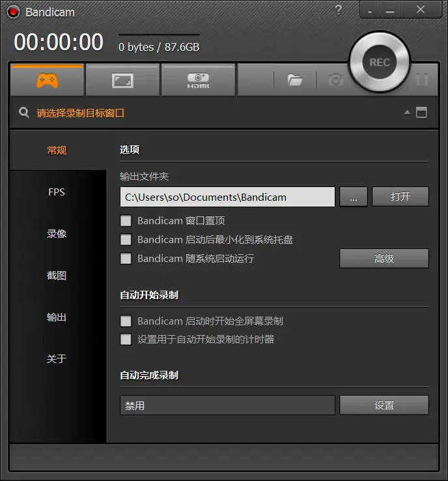Enable Bandicam 窗口置顶 checkbox
This screenshot has width=448, height=481.
click(126, 220)
